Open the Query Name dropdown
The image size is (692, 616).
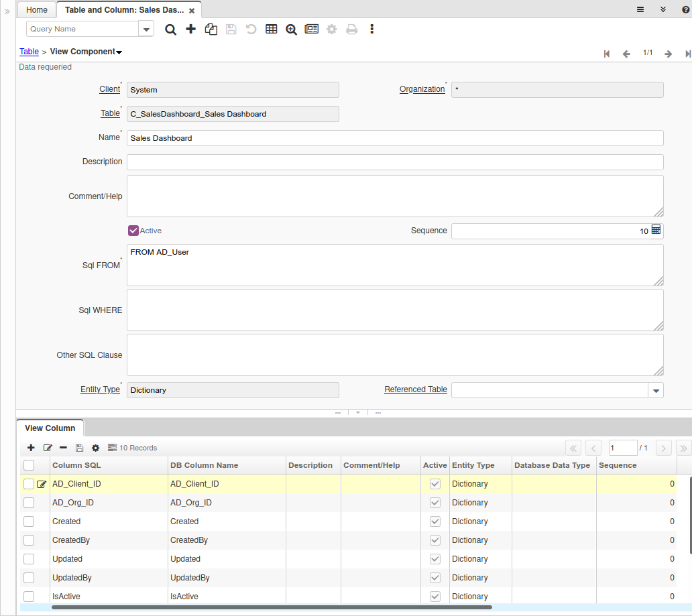146,29
